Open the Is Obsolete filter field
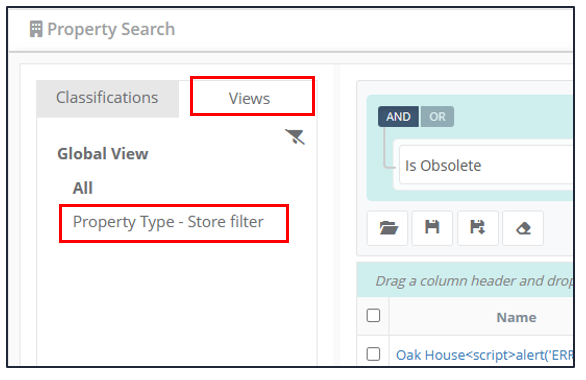The image size is (586, 380). [x=486, y=165]
